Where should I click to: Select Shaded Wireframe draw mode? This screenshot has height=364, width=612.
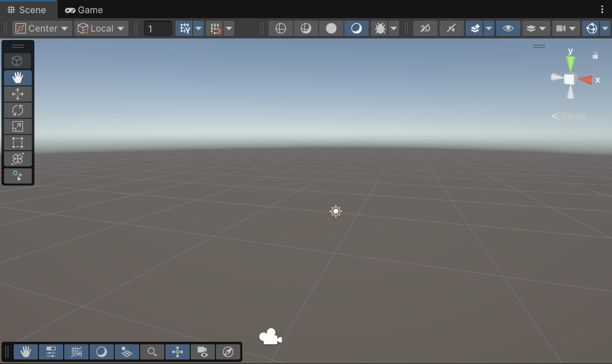pos(306,28)
